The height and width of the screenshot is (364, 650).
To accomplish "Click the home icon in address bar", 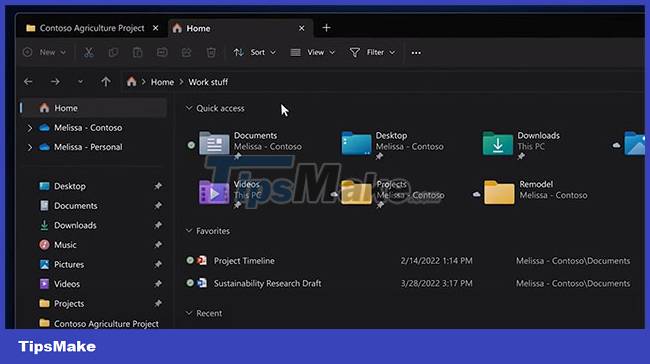I will tap(131, 82).
